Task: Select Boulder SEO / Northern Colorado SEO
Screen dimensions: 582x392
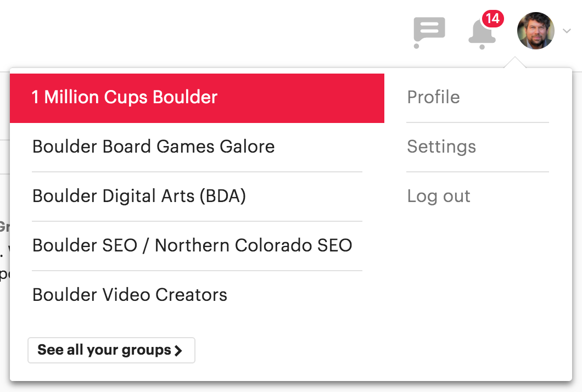Action: [192, 245]
